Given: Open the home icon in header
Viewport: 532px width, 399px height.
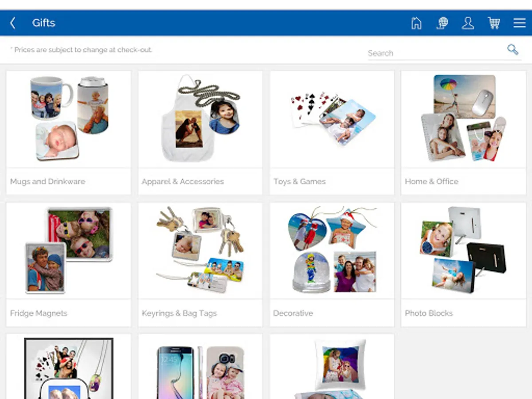Looking at the screenshot, I should [x=416, y=23].
